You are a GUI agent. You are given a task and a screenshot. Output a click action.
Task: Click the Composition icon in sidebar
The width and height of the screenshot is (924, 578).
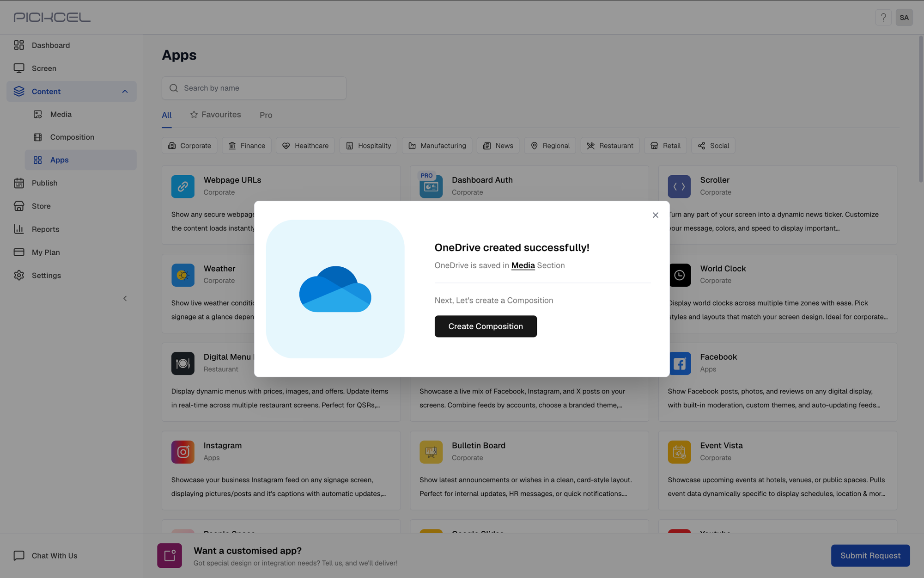(x=38, y=137)
